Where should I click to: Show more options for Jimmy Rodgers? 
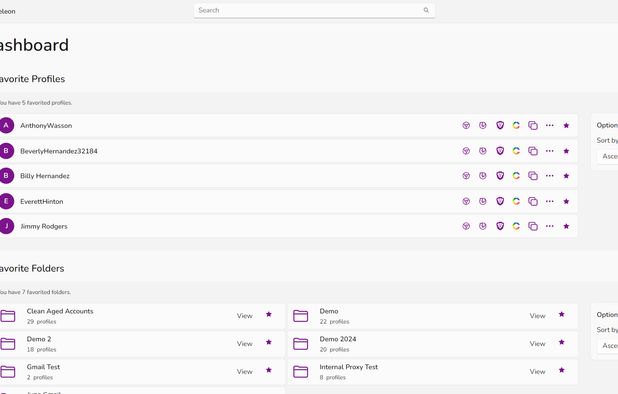(x=549, y=226)
